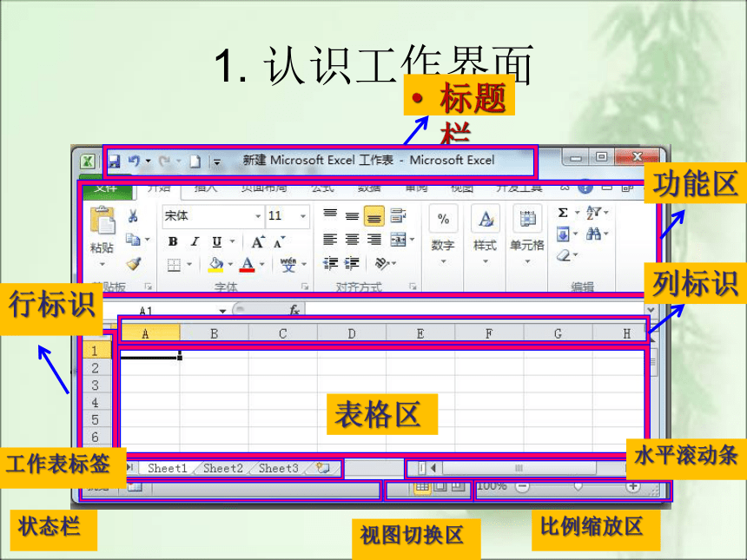The image size is (747, 560).
Task: Click the zoom slider handle
Action: pyautogui.click(x=578, y=487)
